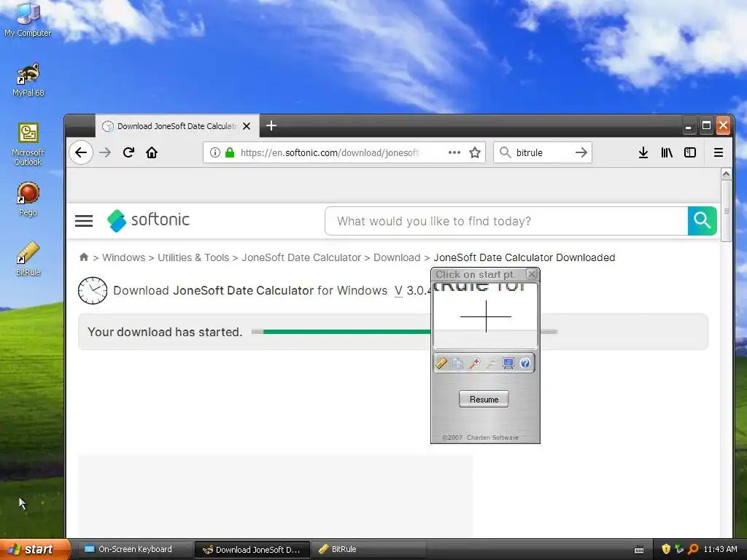747x560 pixels.
Task: Click the copy measurement icon in BitRule
Action: (458, 363)
